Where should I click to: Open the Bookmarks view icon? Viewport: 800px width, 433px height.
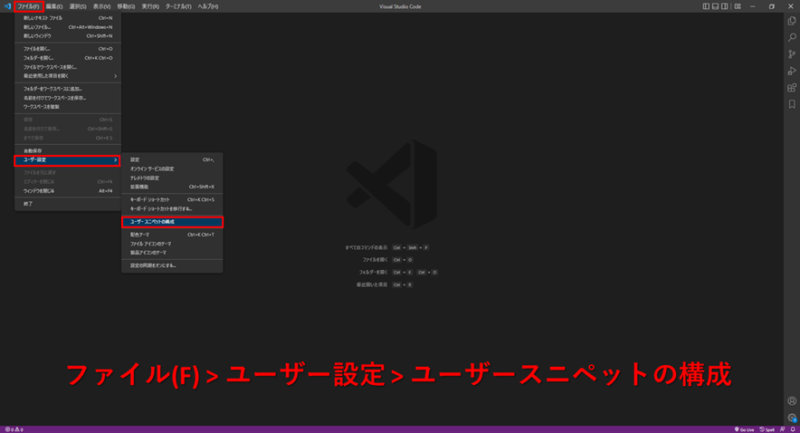click(x=792, y=104)
